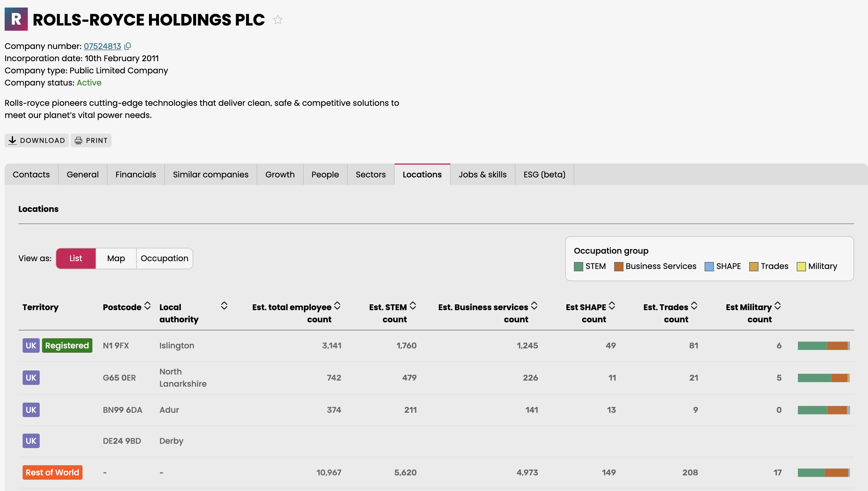Click the UK badge in Islington row
This screenshot has width=868, height=491.
pyautogui.click(x=31, y=345)
